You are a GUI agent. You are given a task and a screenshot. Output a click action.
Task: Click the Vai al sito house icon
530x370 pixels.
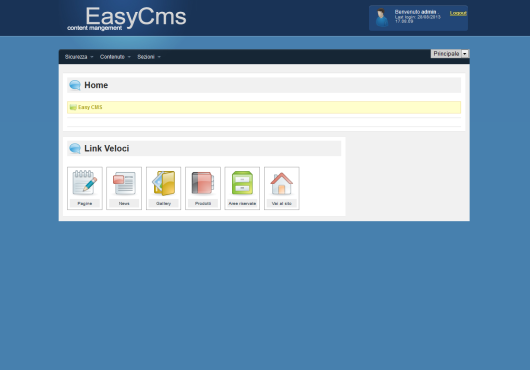point(282,183)
